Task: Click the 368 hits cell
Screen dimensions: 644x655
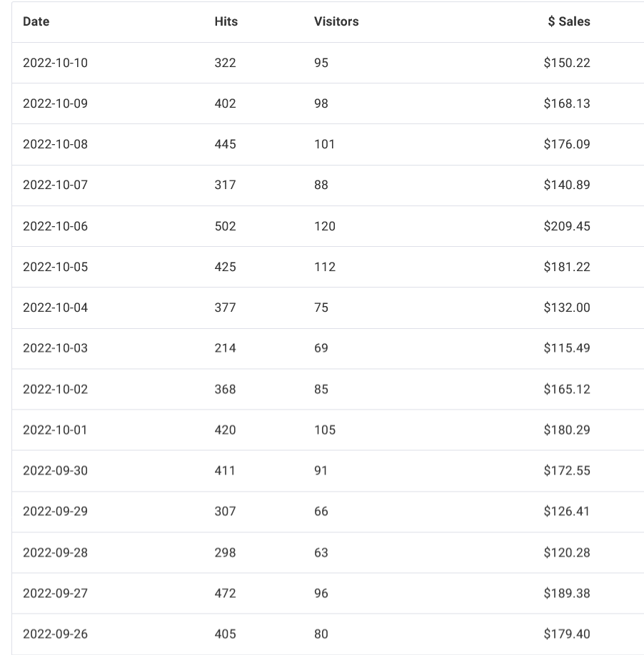Action: coord(225,390)
